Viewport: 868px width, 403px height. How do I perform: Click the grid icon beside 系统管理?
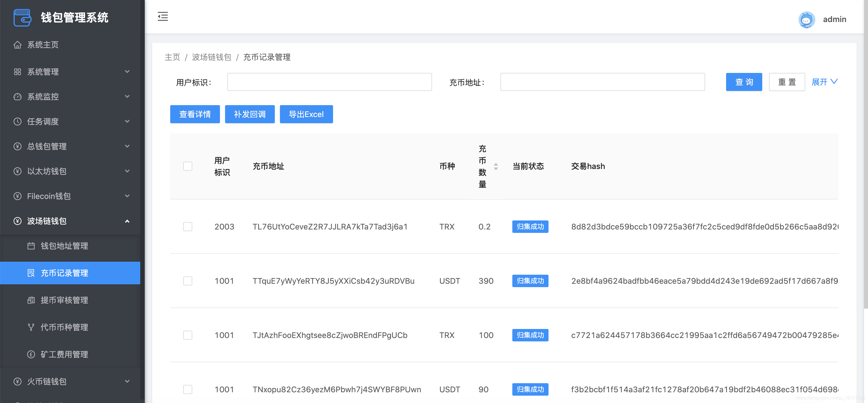[x=18, y=72]
